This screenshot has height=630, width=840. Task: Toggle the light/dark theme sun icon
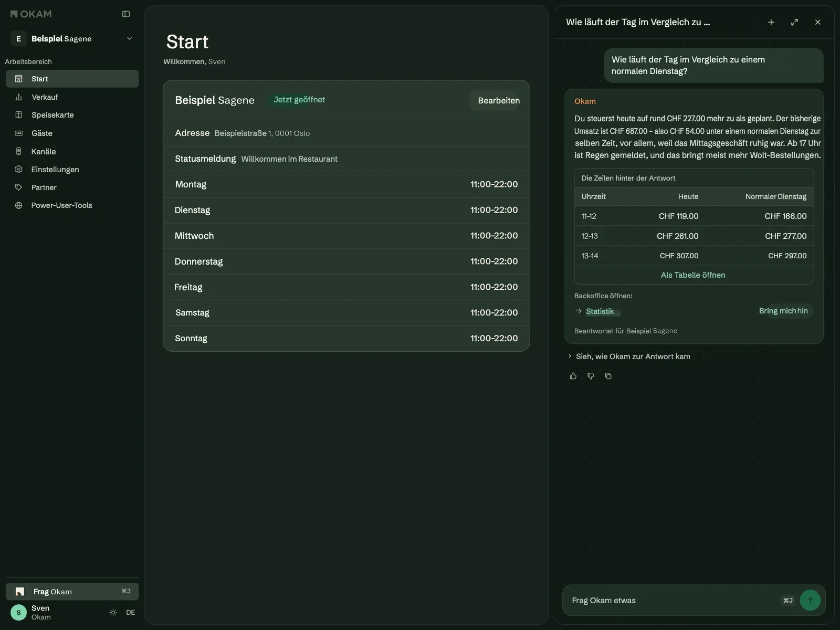113,613
